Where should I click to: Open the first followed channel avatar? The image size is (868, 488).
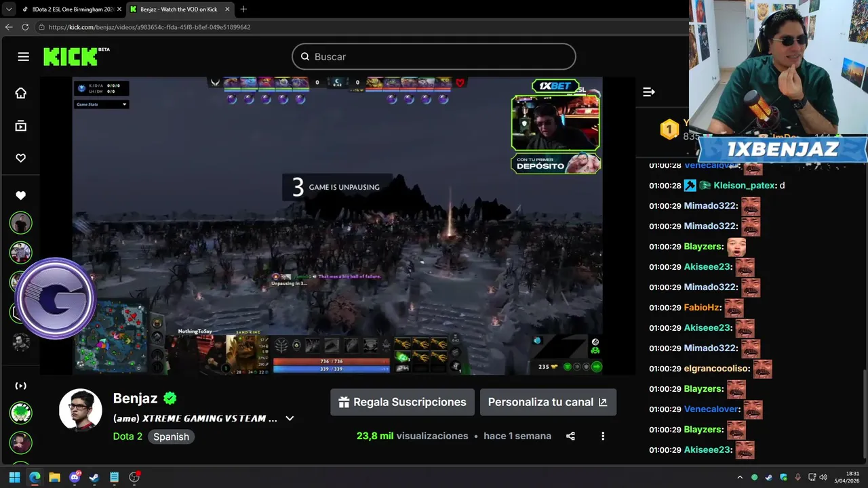tap(21, 223)
